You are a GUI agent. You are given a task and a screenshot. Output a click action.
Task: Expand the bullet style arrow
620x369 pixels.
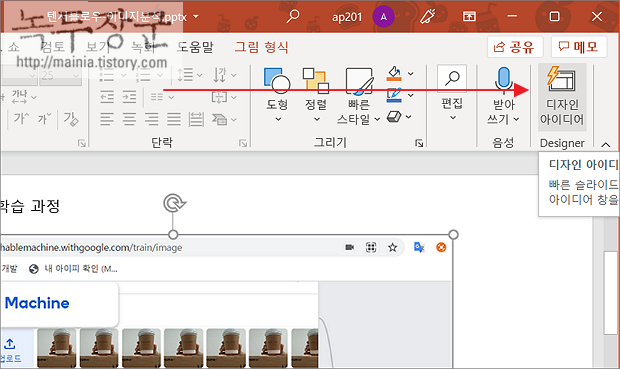click(x=123, y=75)
